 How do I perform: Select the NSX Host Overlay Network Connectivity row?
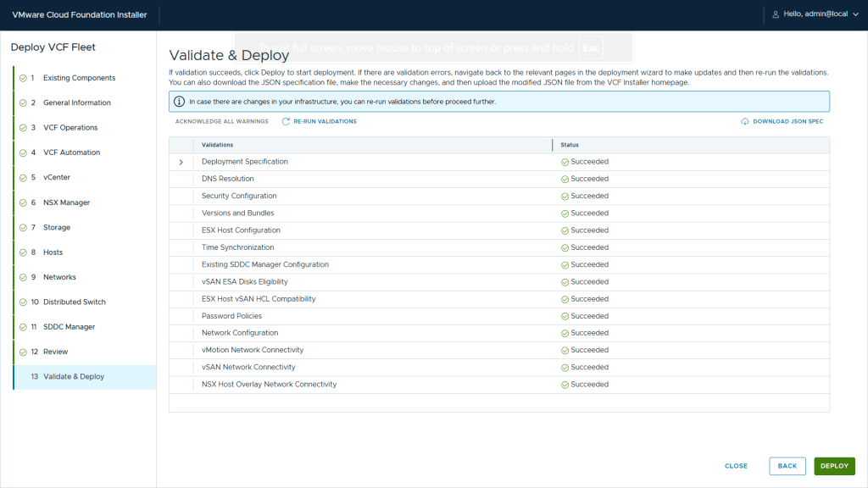[269, 385]
